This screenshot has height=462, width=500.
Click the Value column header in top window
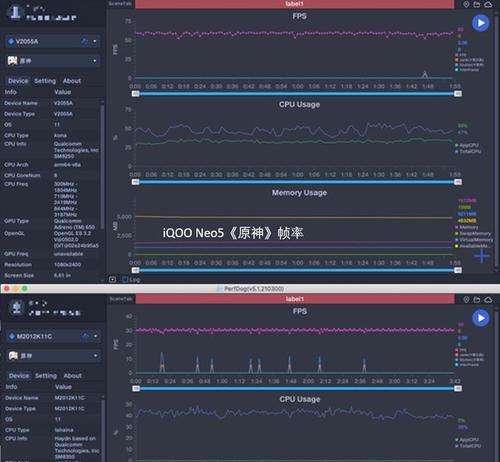coord(62,92)
